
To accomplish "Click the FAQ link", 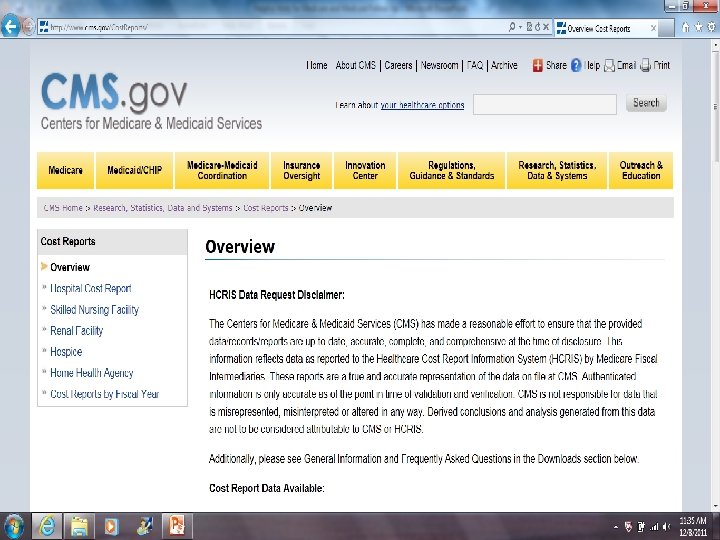I will pos(475,65).
